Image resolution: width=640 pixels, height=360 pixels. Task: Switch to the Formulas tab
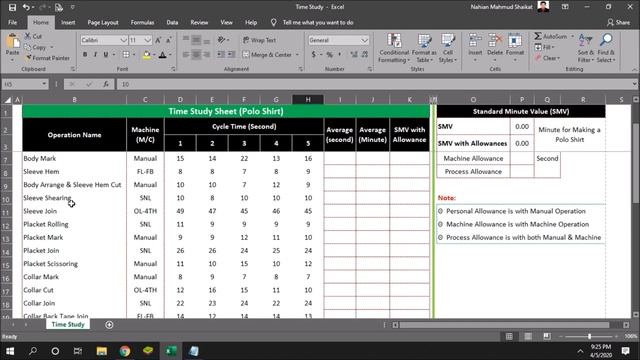142,22
